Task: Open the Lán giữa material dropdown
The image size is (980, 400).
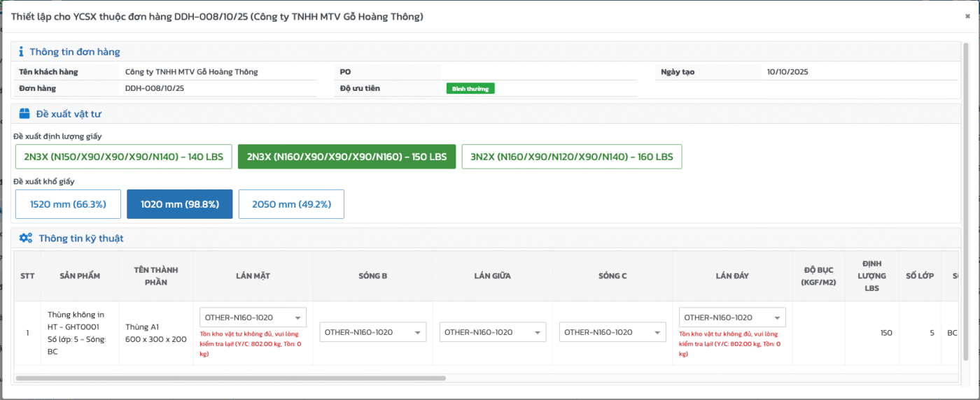Action: pyautogui.click(x=493, y=332)
